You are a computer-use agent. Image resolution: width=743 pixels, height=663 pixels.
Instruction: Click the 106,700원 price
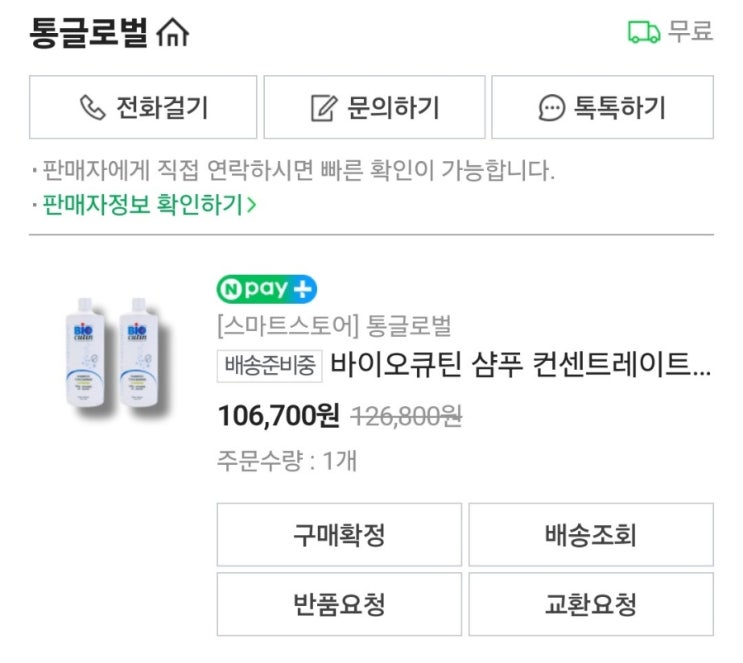pyautogui.click(x=278, y=415)
